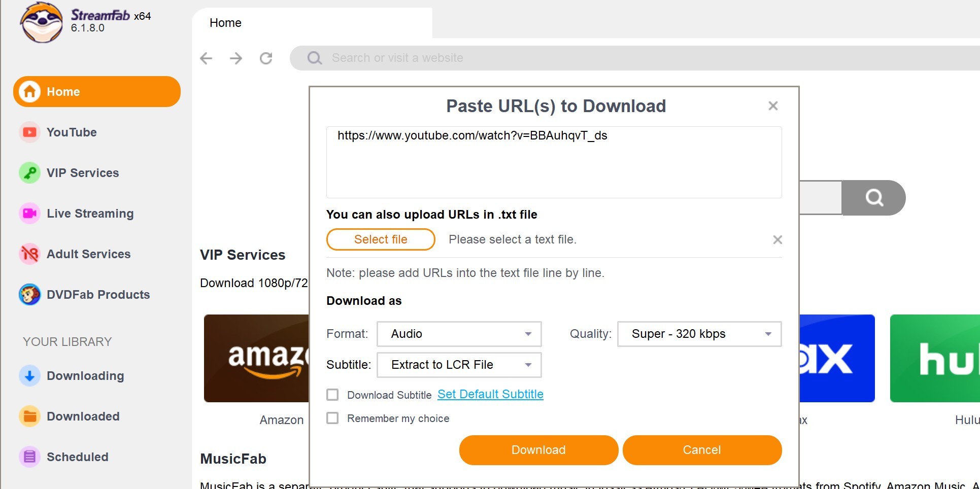This screenshot has height=489, width=980.
Task: Click the gray search button behind dialog
Action: (873, 198)
